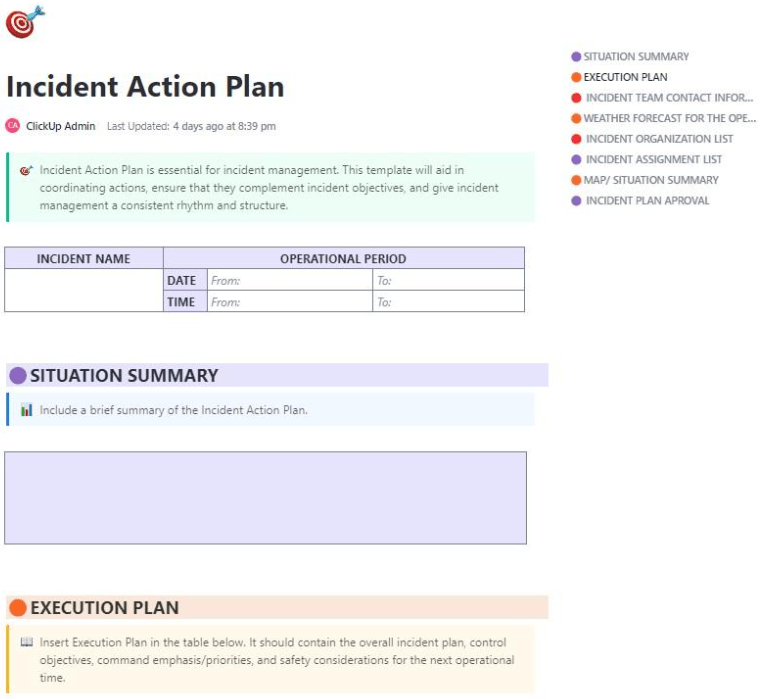Click the empty cell under INCIDENT NAME
761x699 pixels.
coord(83,291)
